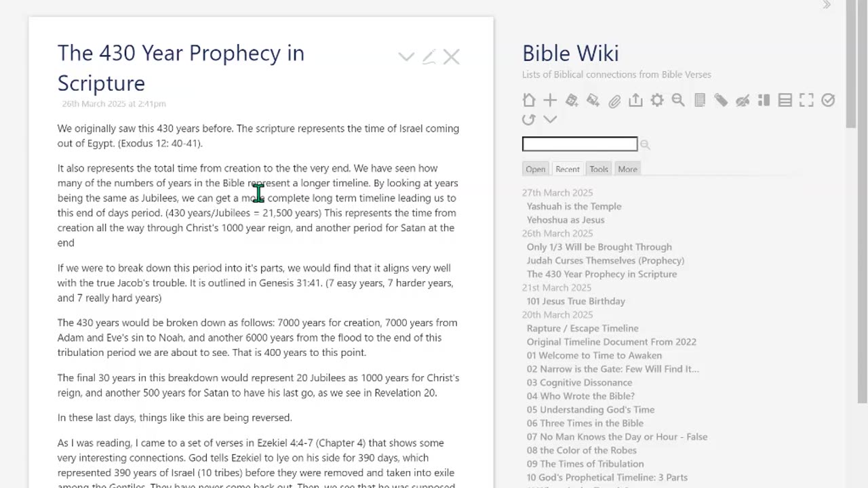Open '101 Jesus True Birthday' link
The height and width of the screenshot is (488, 868).
[x=576, y=301]
